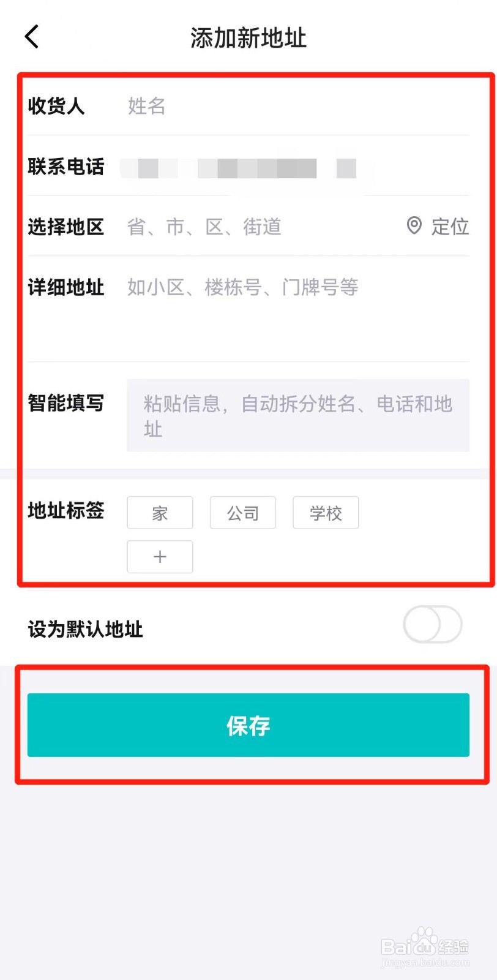Select the 公司 address tag
Image resolution: width=497 pixels, height=980 pixels.
pos(243,513)
